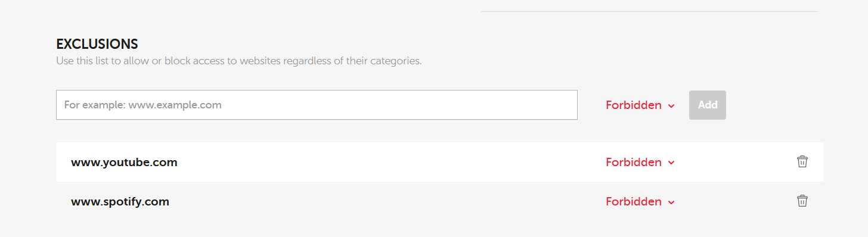The image size is (868, 237).
Task: Click the word 'Forbidden' in the Spotify row
Action: [634, 201]
